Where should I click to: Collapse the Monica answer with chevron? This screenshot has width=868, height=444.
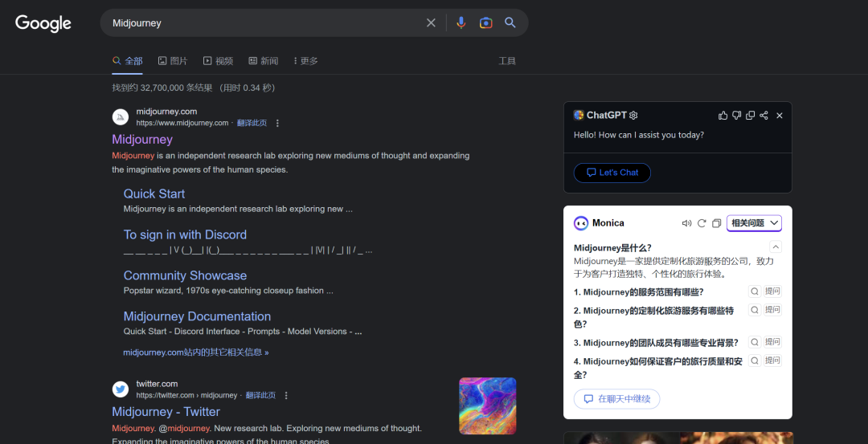[x=775, y=247]
